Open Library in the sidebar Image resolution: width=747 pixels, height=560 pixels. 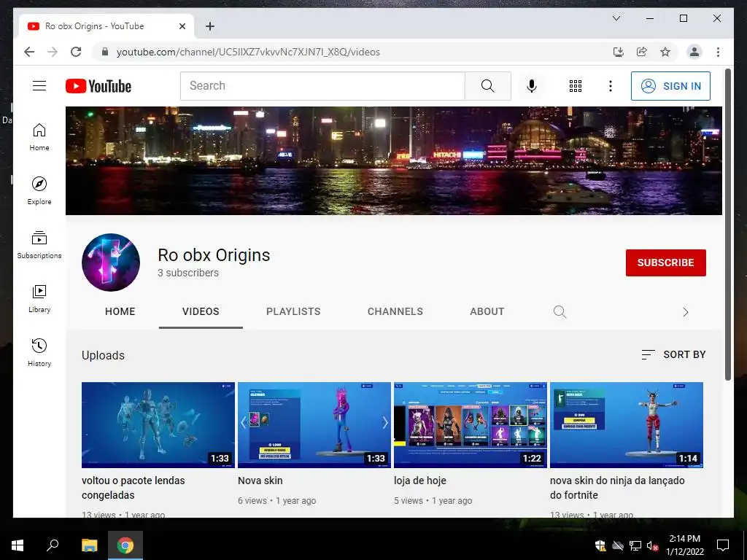point(39,298)
